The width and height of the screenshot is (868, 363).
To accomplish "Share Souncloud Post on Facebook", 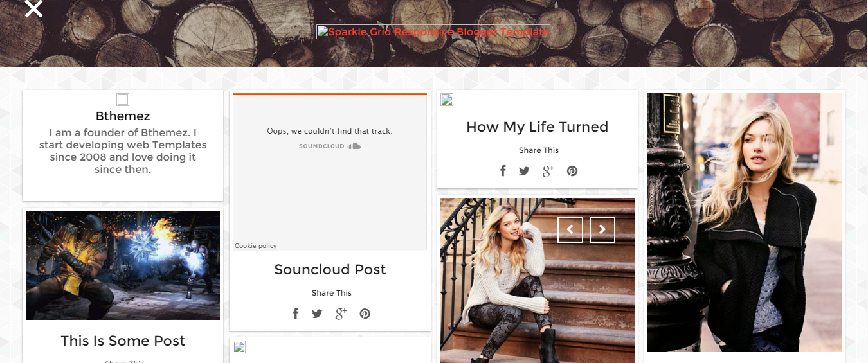I will click(296, 314).
